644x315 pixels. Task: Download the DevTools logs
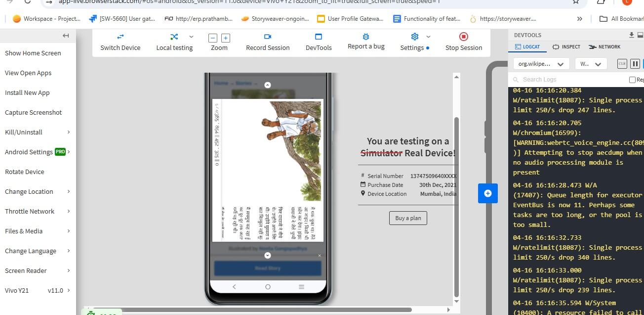pyautogui.click(x=632, y=35)
